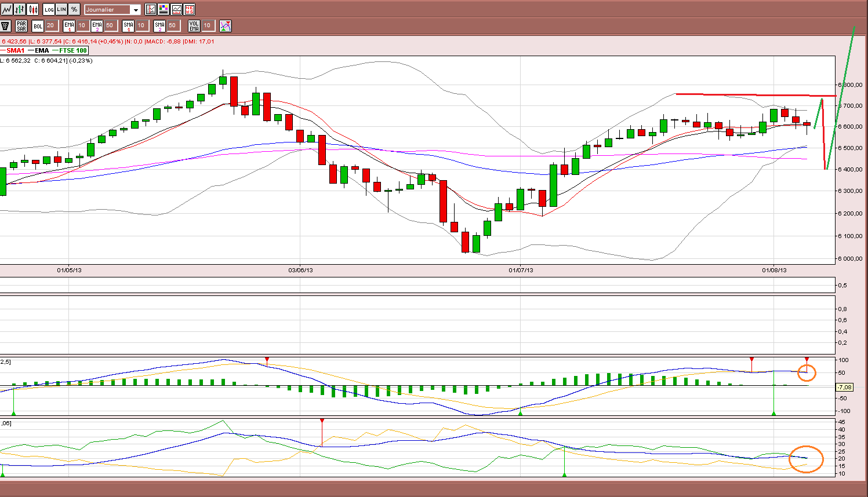Toggle the VOL EMA indicator
The width and height of the screenshot is (868, 497).
(194, 26)
